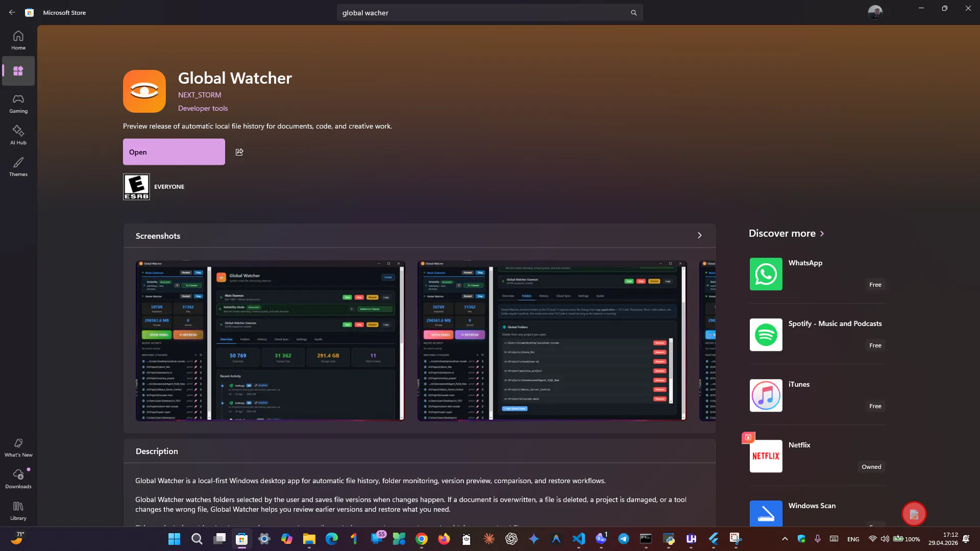The image size is (980, 551).
Task: Click the Microsoft Store logo in title bar
Action: click(30, 13)
